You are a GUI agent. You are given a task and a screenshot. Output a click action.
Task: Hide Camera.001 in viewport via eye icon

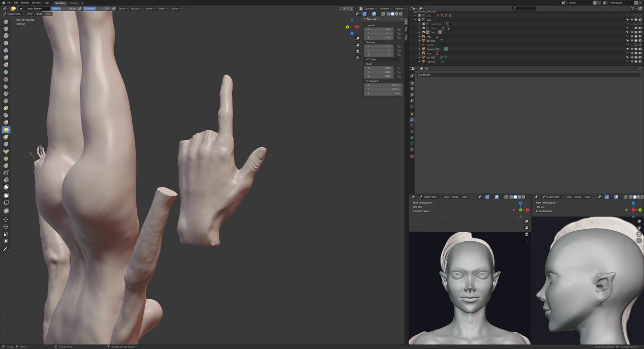coord(632,49)
